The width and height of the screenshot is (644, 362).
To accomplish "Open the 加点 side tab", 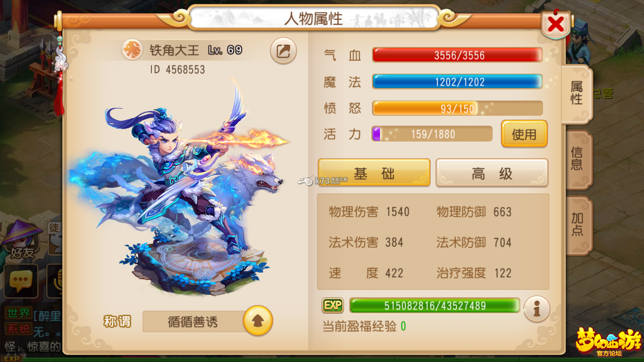I will click(x=578, y=224).
